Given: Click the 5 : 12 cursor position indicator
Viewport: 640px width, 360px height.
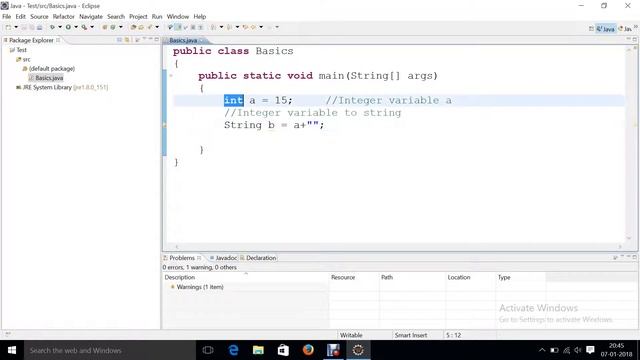Looking at the screenshot, I should click(x=453, y=335).
